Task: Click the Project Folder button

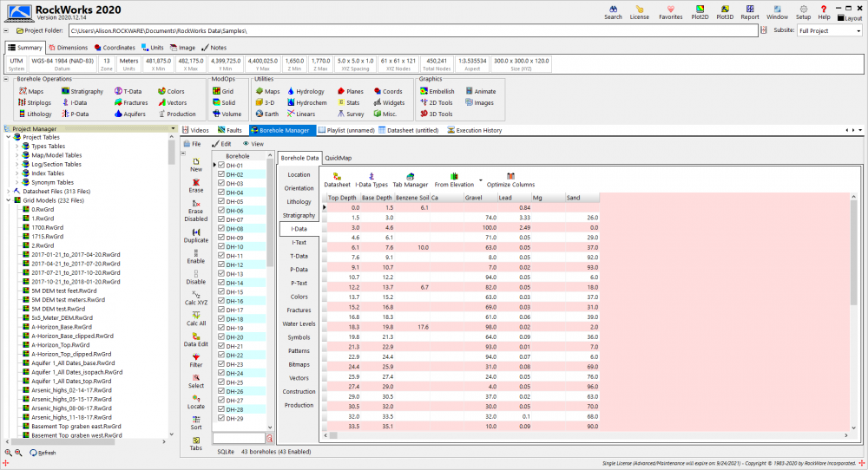Action: 39,31
